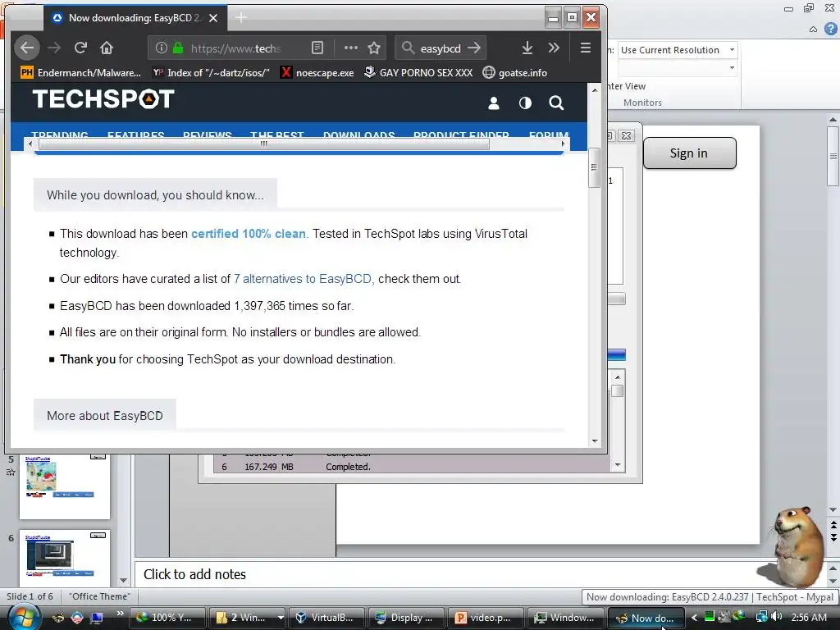Click the 2:56 AM taskbar clock

click(x=809, y=618)
